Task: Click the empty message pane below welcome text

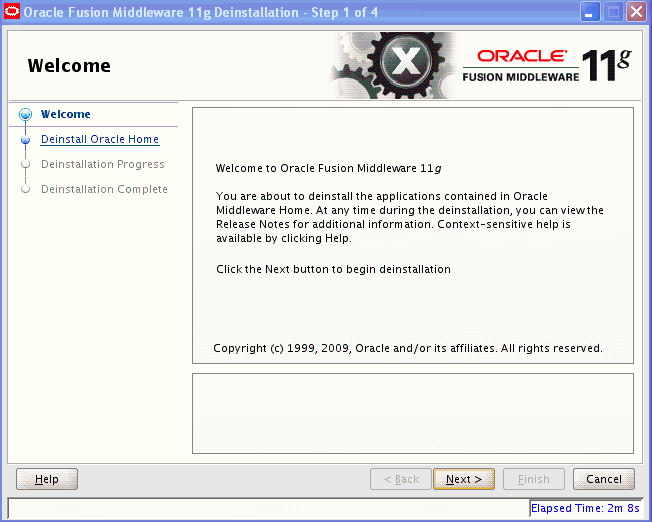Action: tap(413, 413)
